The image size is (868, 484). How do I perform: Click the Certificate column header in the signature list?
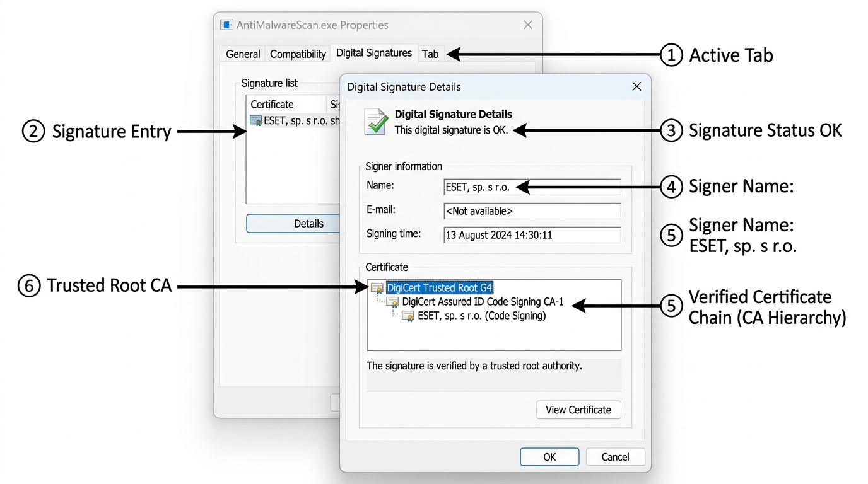272,104
